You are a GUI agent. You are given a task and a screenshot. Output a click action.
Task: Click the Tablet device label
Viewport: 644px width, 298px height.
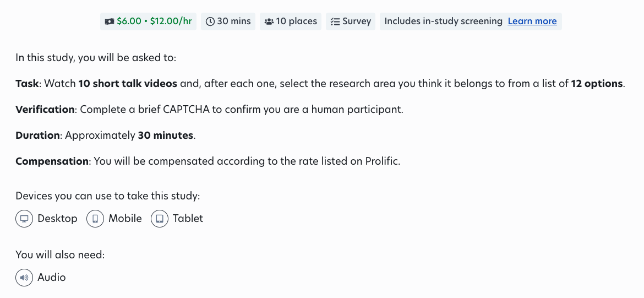(188, 219)
